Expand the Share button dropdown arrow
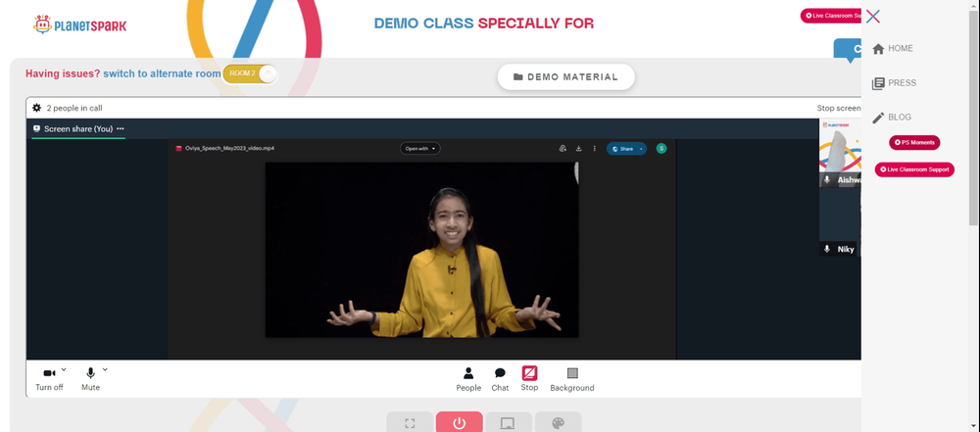Screen dimensions: 980x432 [641, 149]
